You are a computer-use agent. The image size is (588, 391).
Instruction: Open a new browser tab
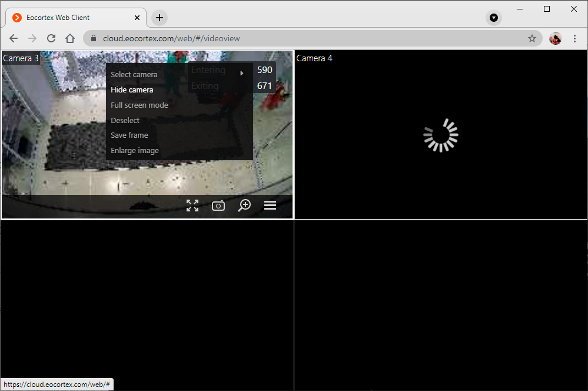point(160,18)
